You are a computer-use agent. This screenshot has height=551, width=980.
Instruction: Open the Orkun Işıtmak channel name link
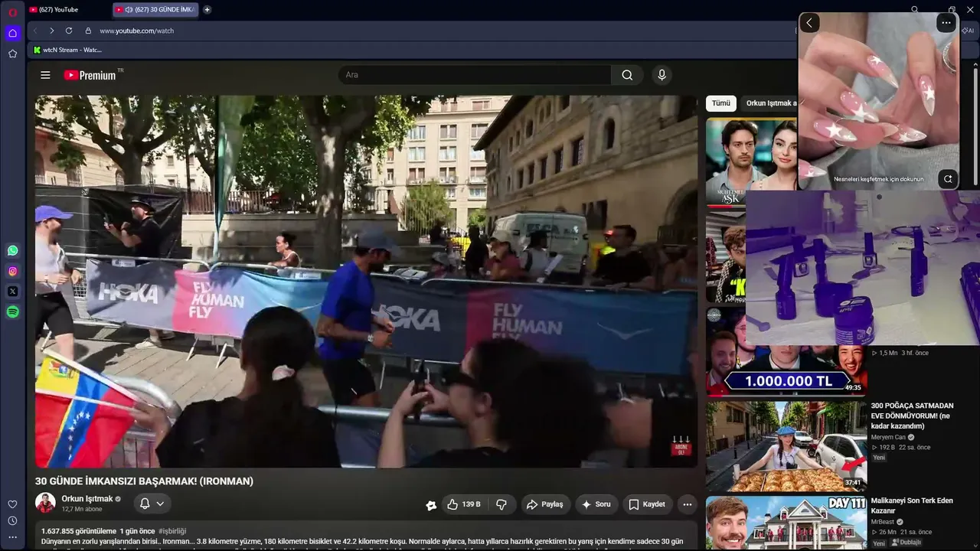(87, 499)
